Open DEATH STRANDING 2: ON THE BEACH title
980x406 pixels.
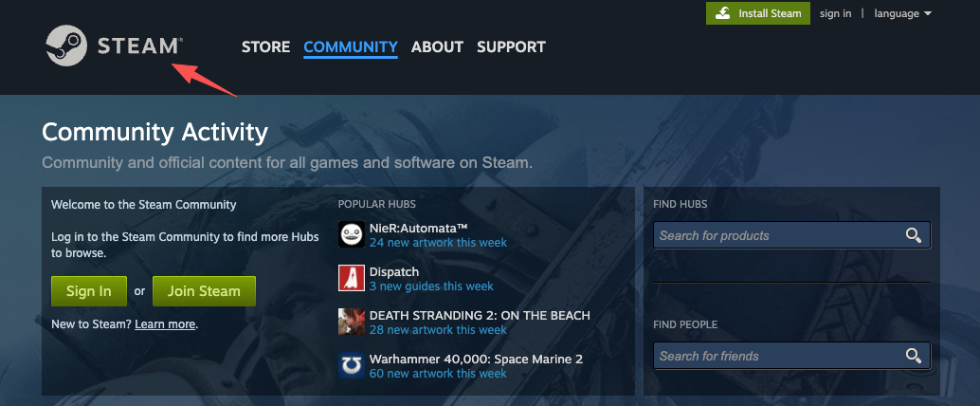click(480, 315)
